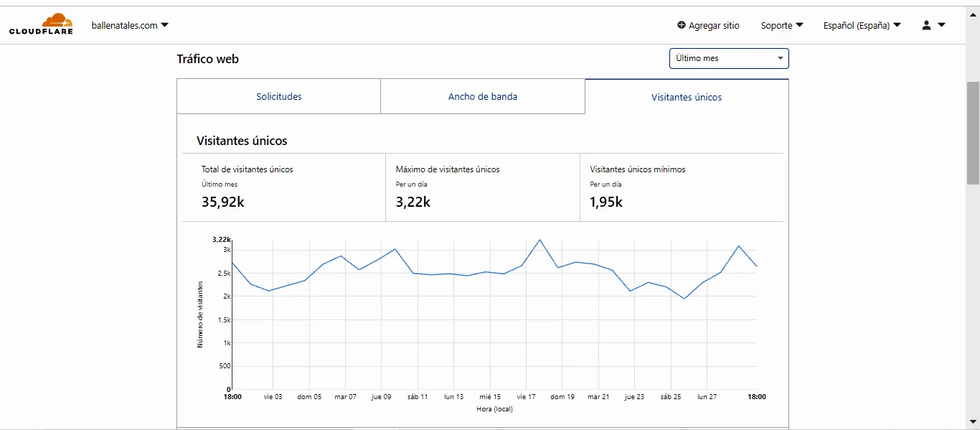The width and height of the screenshot is (980, 430).
Task: Open the Español (España) language selector
Action: pos(861,25)
